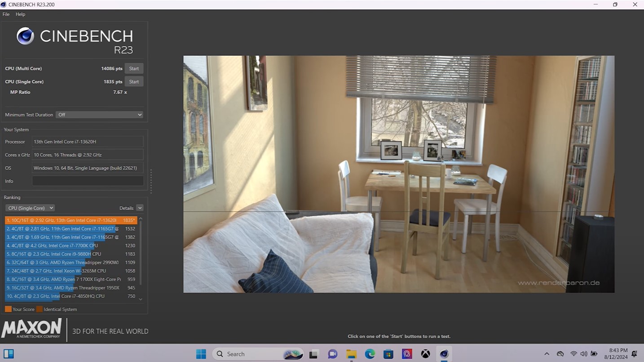Click the battery tray icon

pos(594,354)
